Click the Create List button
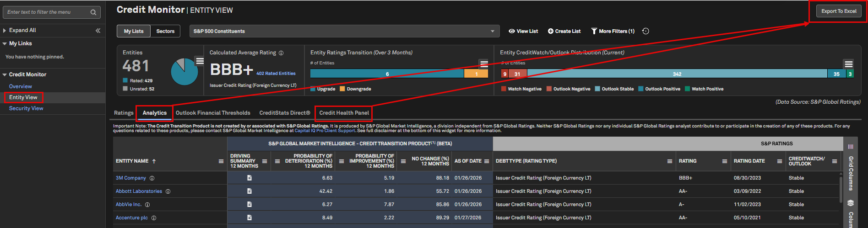Screen dimensions: 868x228 564,31
